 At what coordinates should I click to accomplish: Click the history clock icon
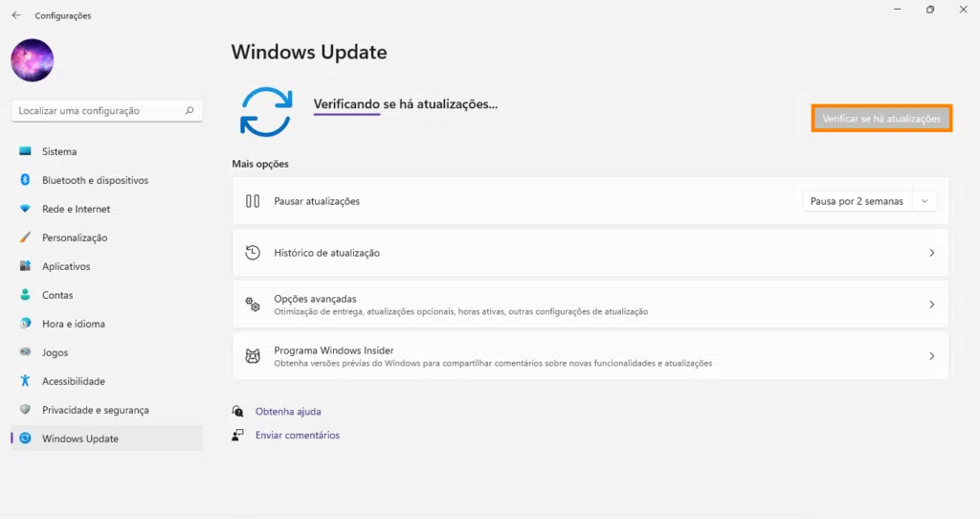253,253
